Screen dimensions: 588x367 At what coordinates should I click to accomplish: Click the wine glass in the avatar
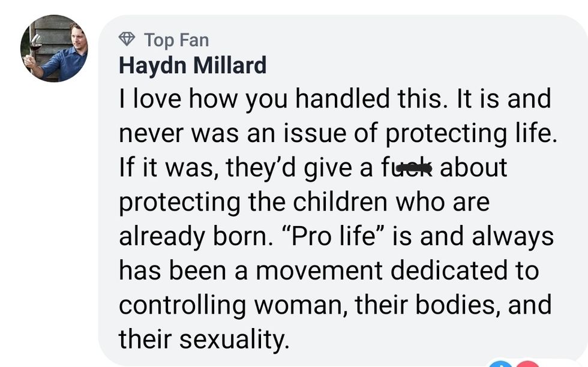click(x=35, y=44)
